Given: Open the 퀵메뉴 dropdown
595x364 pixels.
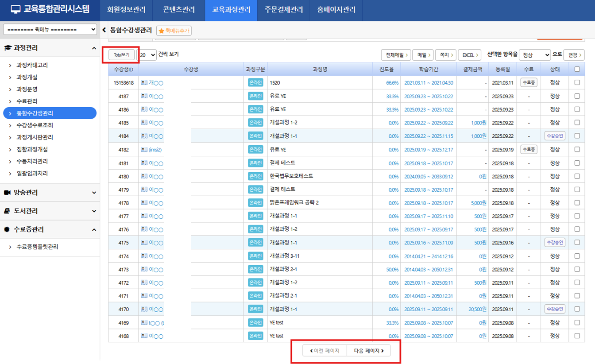Looking at the screenshot, I should tap(50, 30).
